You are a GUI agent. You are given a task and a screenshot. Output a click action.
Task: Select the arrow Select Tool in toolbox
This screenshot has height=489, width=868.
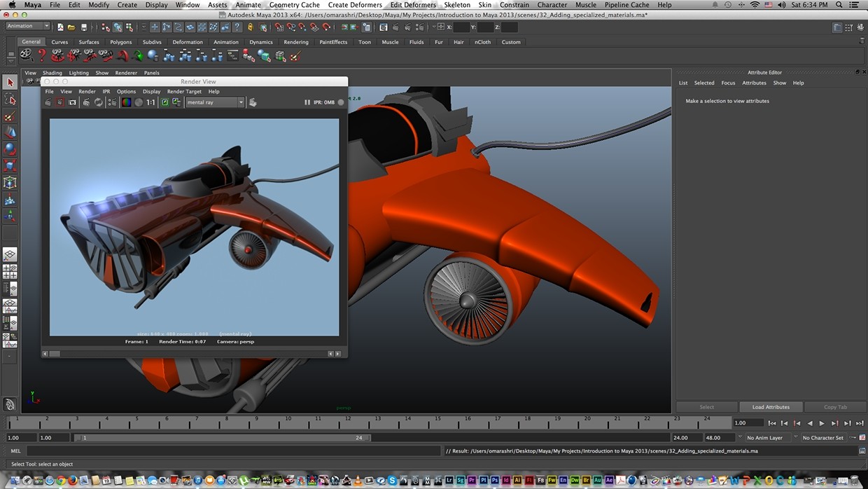[x=10, y=83]
